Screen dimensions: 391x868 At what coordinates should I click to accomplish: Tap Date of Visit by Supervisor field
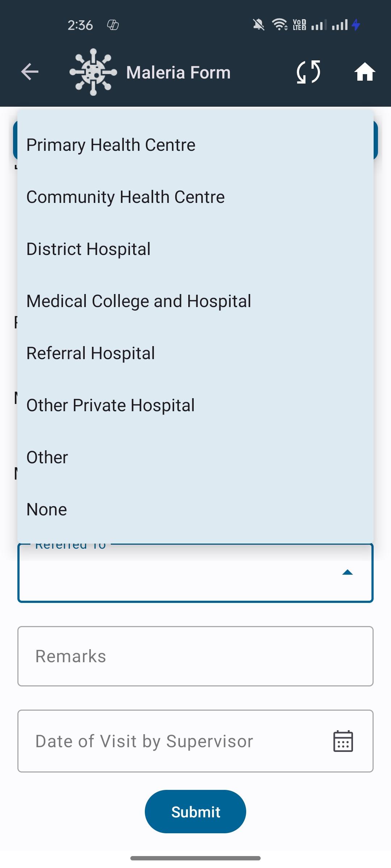[195, 741]
